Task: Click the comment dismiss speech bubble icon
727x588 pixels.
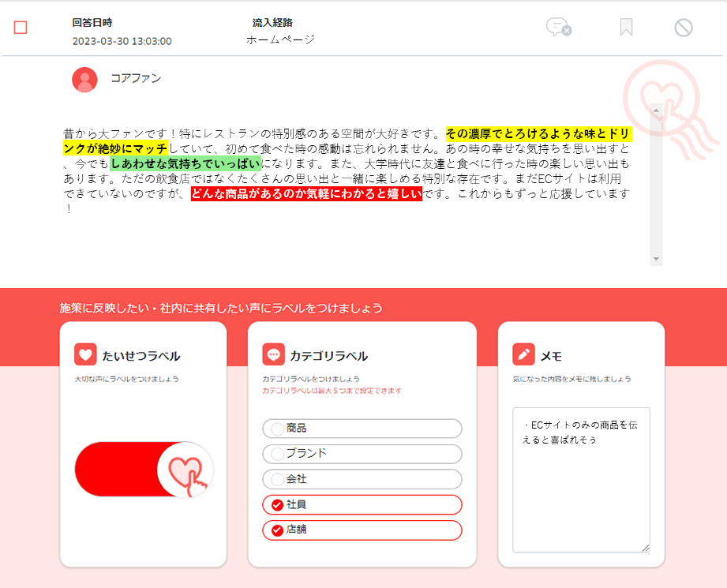Action: point(558,28)
